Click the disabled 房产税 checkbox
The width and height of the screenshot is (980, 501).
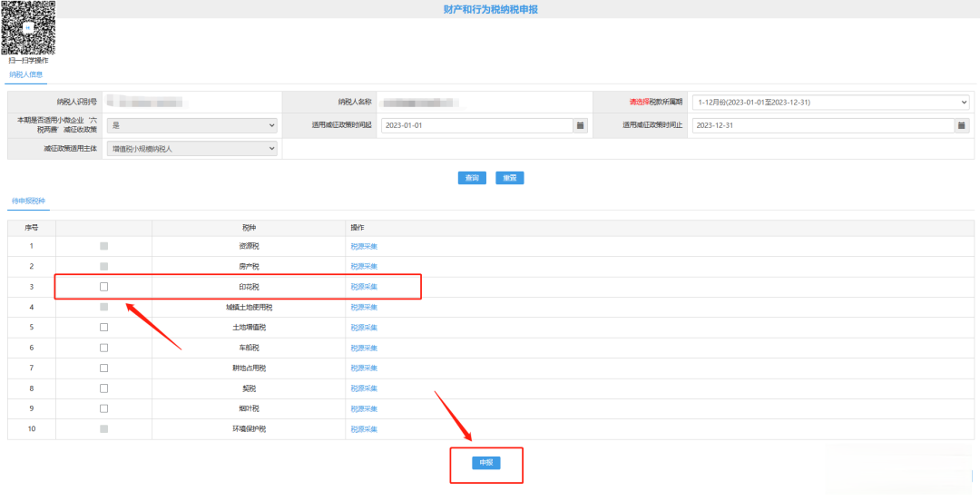point(103,267)
